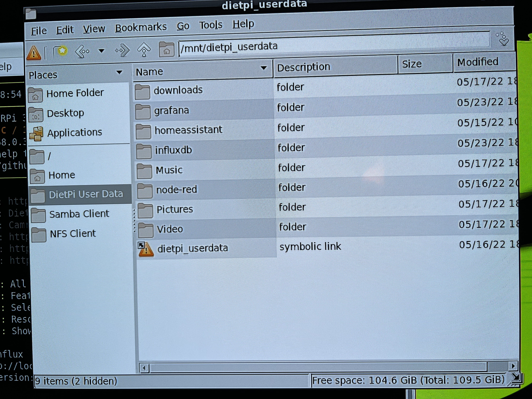Sort by the Name column header
This screenshot has width=532, height=399.
coord(202,70)
